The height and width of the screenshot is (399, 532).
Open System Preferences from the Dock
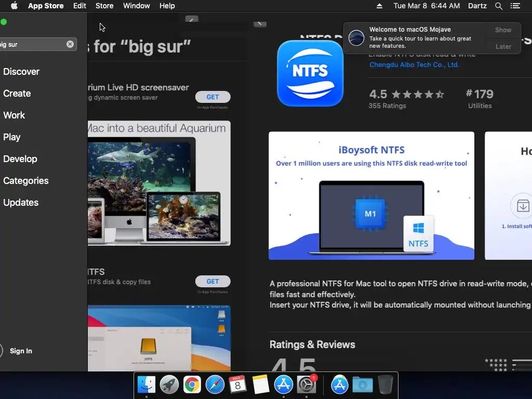point(307,385)
